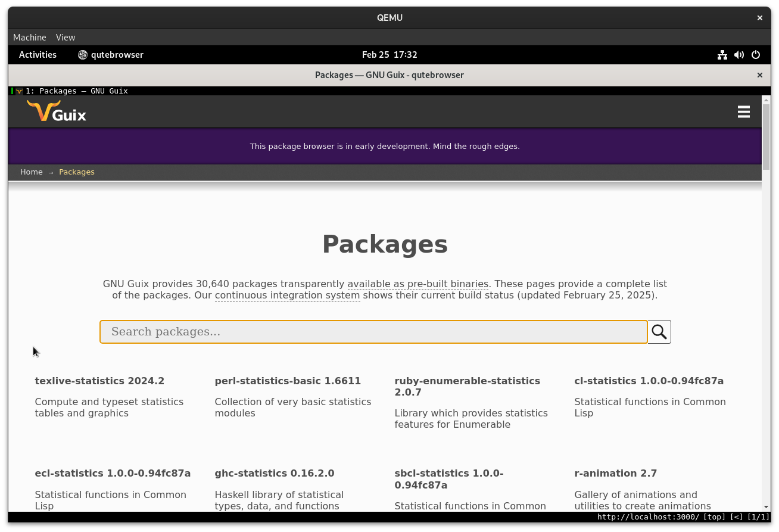Open Activities overview
Image resolution: width=779 pixels, height=532 pixels.
tap(38, 55)
